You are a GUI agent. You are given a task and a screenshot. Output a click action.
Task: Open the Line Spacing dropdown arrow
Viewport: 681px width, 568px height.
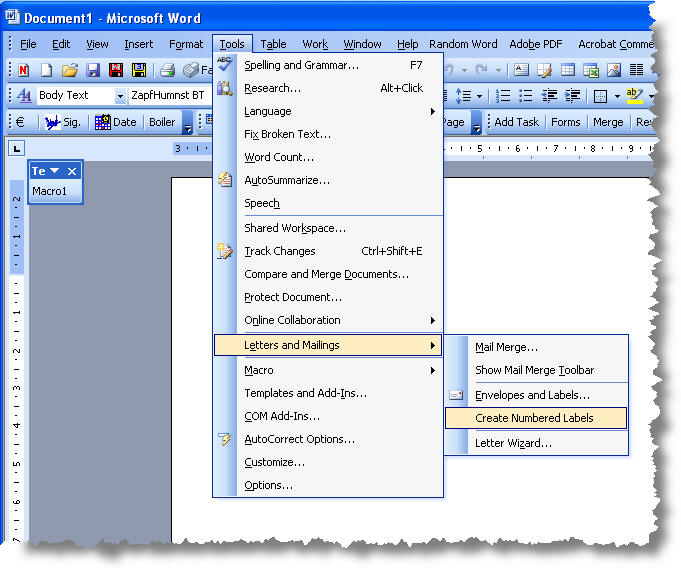click(479, 96)
